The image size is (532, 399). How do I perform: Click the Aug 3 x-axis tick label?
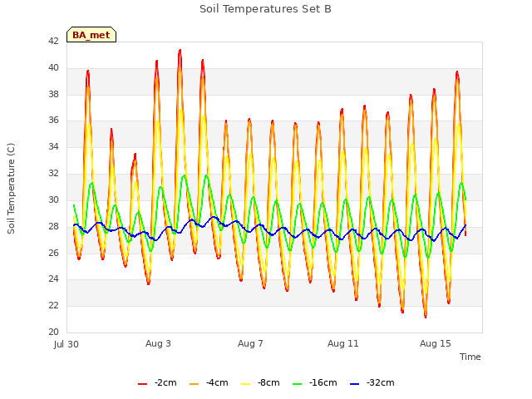(158, 343)
